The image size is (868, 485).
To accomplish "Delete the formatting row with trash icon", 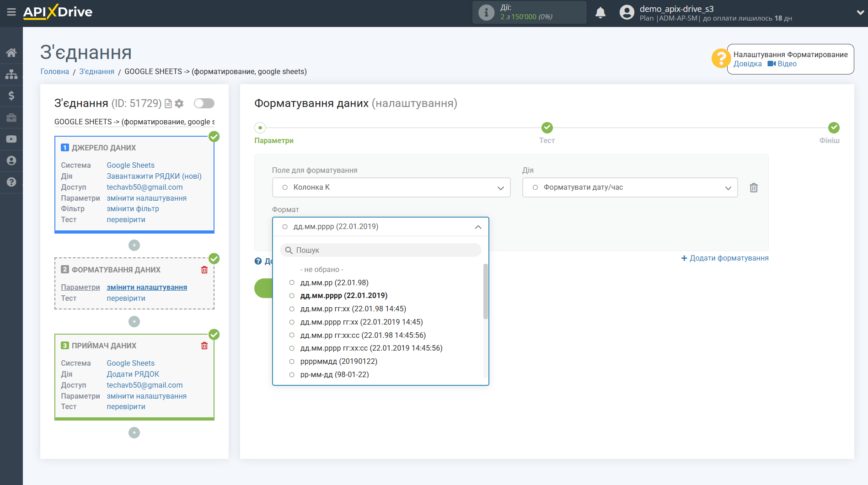I will pyautogui.click(x=754, y=187).
